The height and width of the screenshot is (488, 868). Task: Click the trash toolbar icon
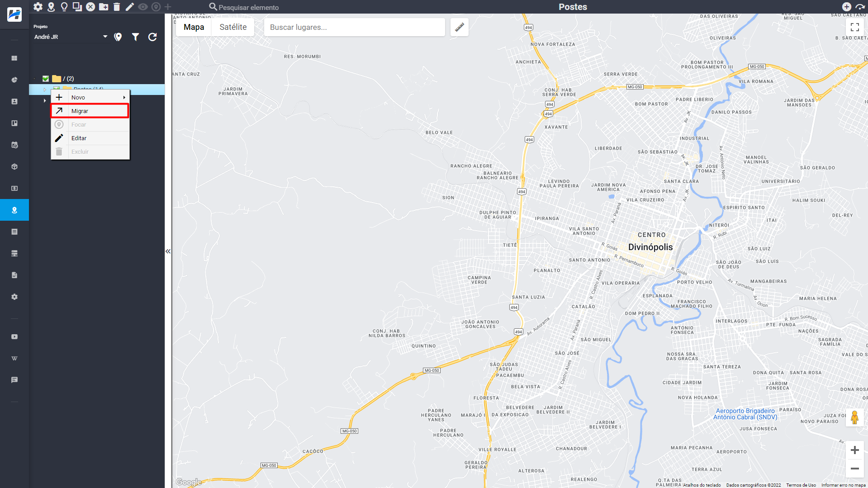[117, 7]
